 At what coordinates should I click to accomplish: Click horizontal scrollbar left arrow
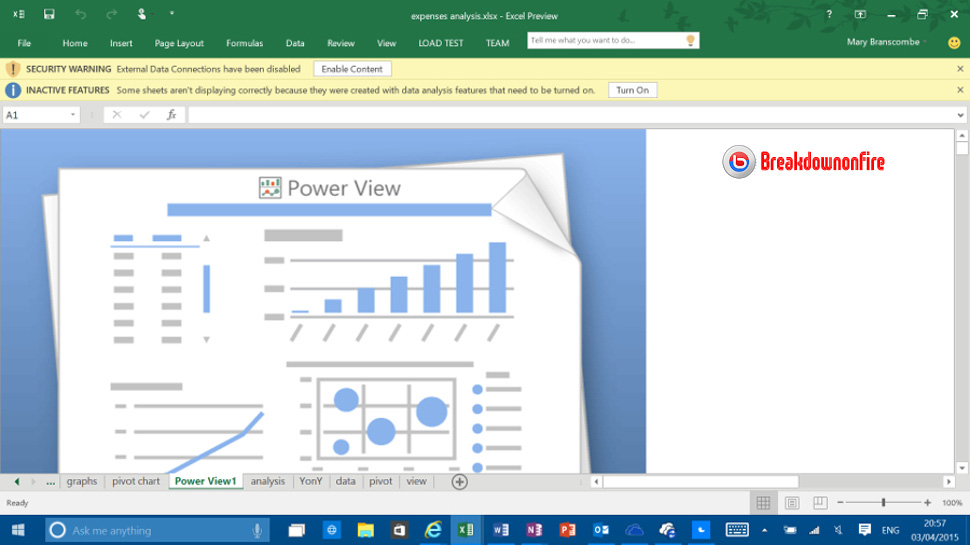596,481
